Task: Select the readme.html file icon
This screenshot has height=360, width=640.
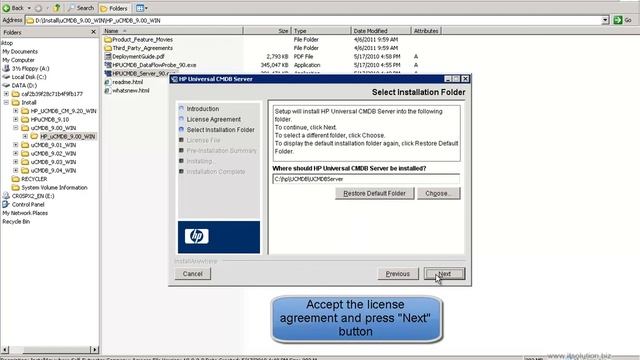Action: tap(108, 82)
